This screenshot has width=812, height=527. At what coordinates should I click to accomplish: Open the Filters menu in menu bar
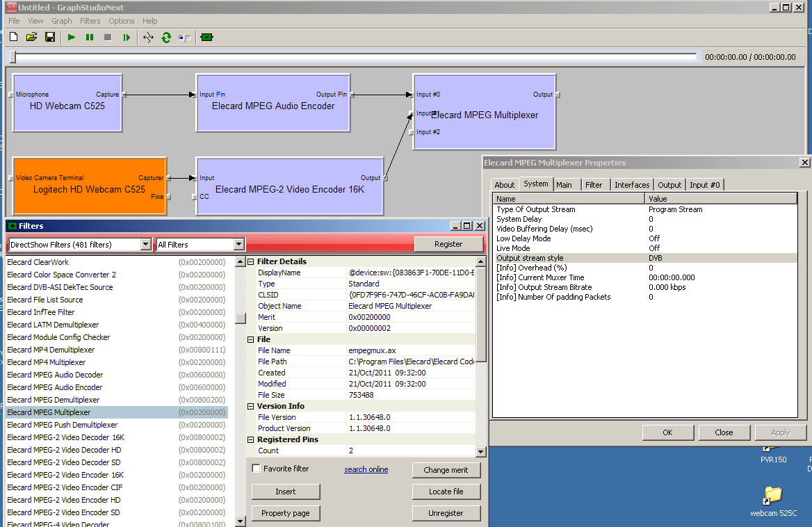(x=90, y=21)
